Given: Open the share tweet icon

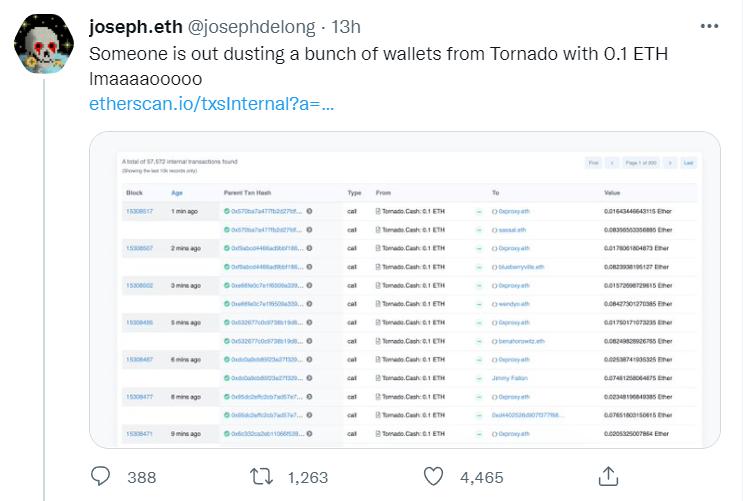Looking at the screenshot, I should coord(607,477).
